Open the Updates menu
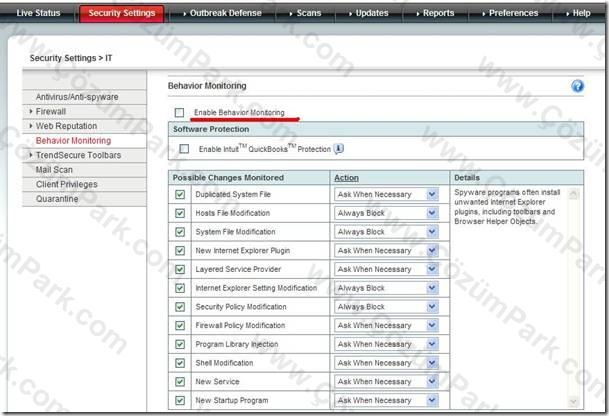609x416 pixels. [368, 13]
